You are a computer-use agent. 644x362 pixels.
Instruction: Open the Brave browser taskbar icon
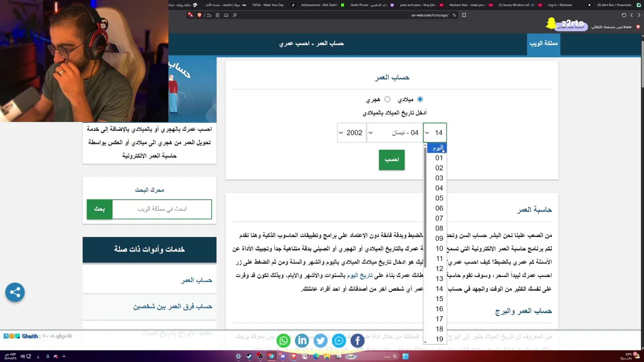point(294,356)
